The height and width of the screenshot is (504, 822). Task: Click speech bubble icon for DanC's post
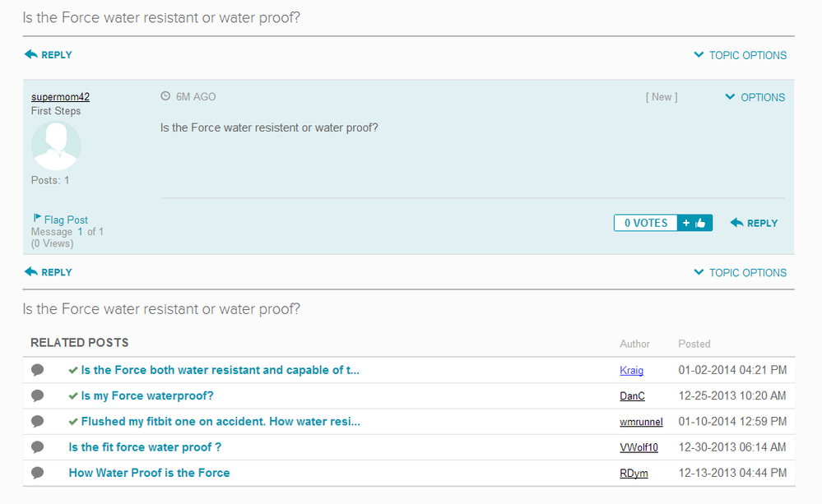click(x=37, y=395)
